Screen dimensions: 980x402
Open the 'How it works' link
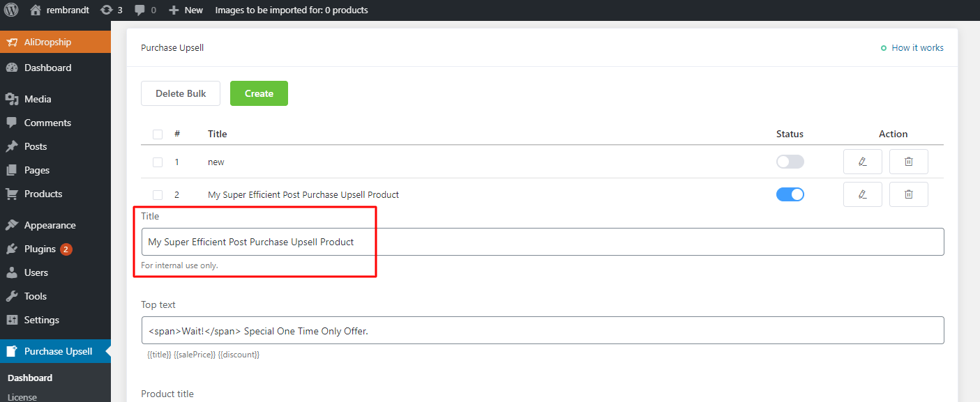pyautogui.click(x=917, y=47)
